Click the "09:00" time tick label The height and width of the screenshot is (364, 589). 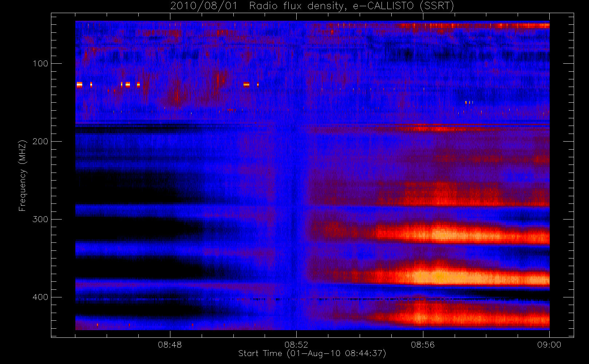tap(549, 345)
